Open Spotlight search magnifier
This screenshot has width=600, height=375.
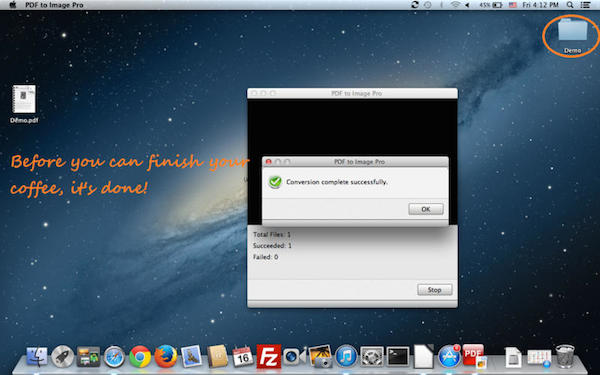[x=570, y=5]
